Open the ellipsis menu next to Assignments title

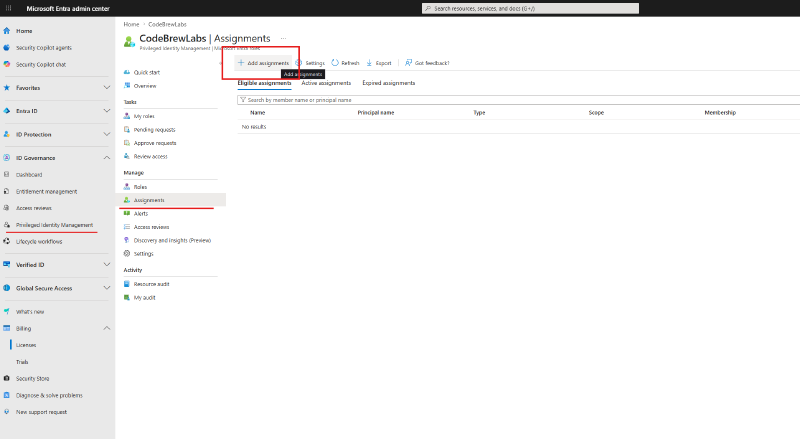[x=283, y=38]
